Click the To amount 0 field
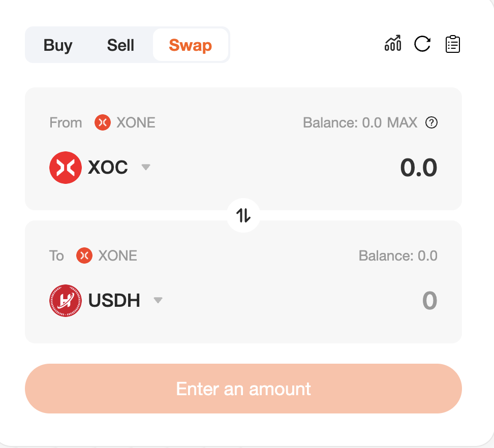Image resolution: width=494 pixels, height=448 pixels. [x=430, y=301]
